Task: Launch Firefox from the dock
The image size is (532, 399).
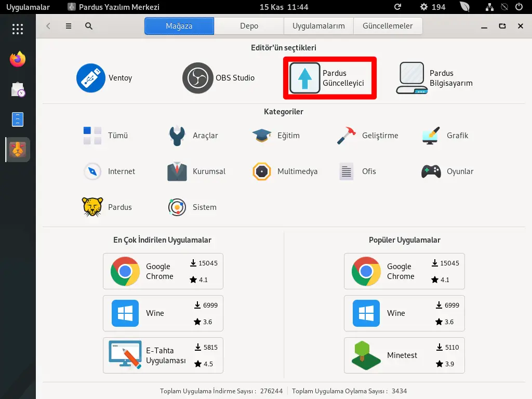Action: tap(18, 60)
